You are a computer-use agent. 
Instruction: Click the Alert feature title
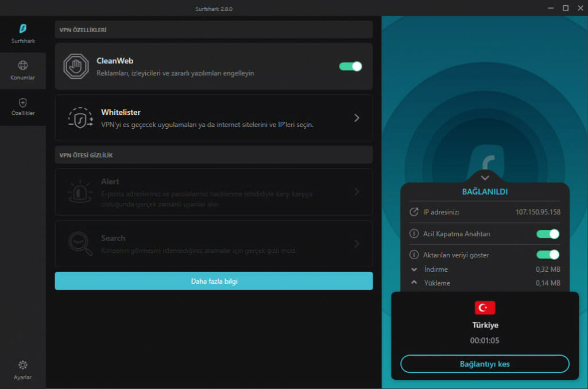(x=110, y=182)
